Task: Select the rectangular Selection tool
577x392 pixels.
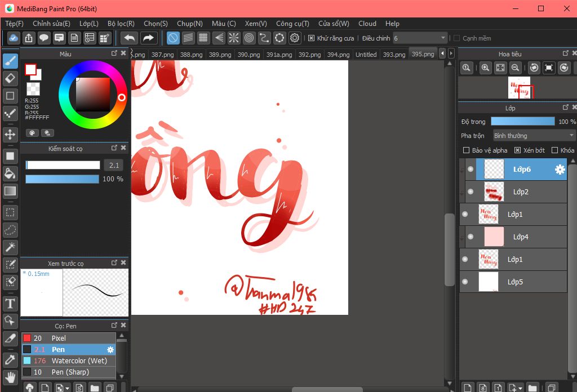Action: (10, 212)
